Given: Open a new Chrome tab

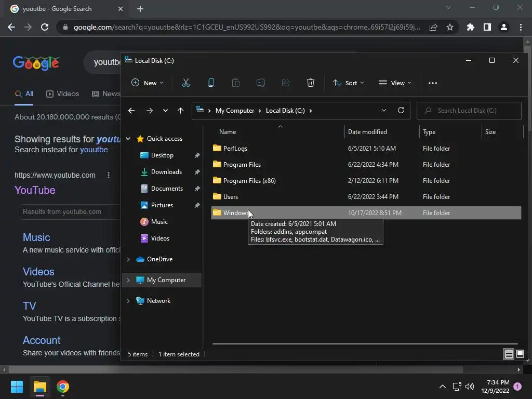Looking at the screenshot, I should (140, 9).
